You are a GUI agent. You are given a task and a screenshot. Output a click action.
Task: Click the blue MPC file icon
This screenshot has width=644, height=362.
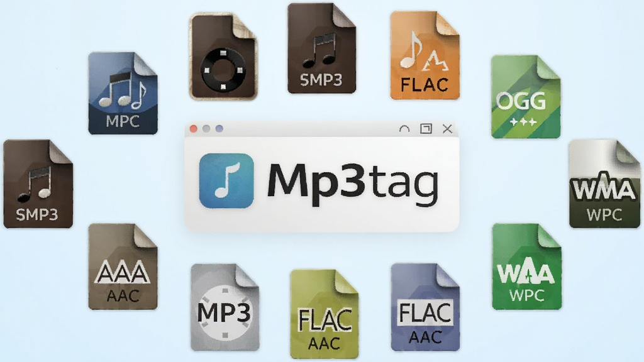coord(123,93)
